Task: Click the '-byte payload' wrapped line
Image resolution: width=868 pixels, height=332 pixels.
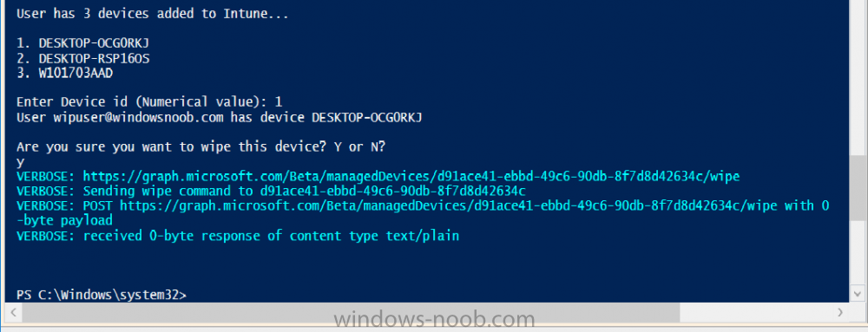Action: 64,220
